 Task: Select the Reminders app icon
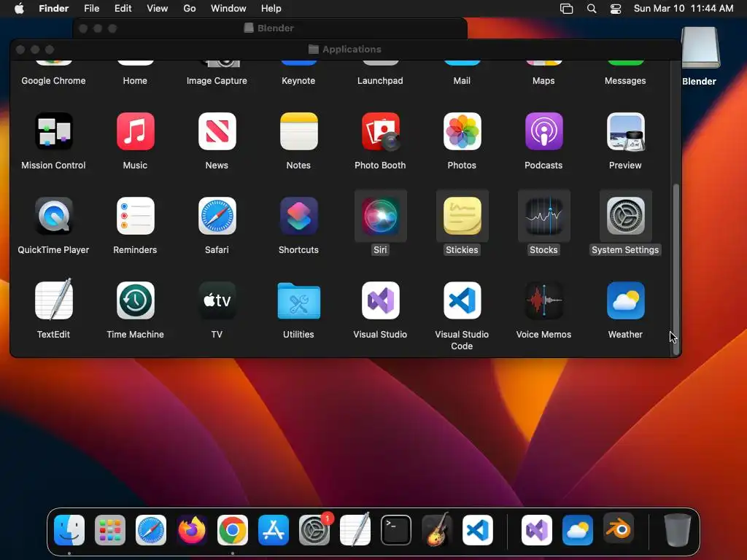click(135, 216)
